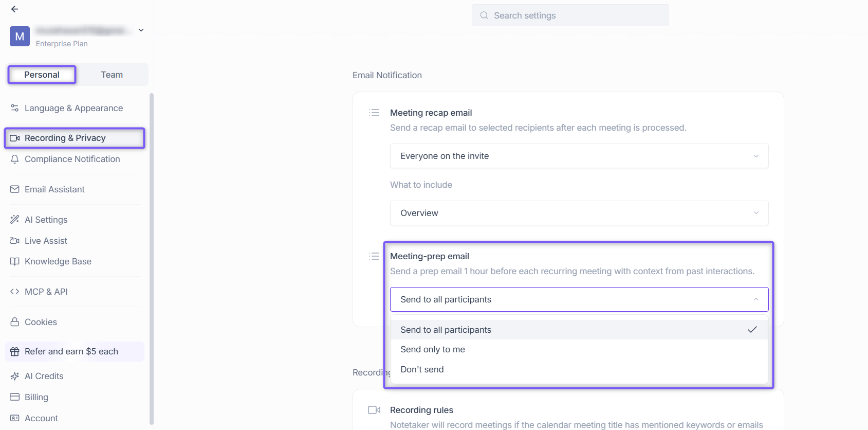
Task: Click the MCP & API code brackets icon
Action: (15, 292)
